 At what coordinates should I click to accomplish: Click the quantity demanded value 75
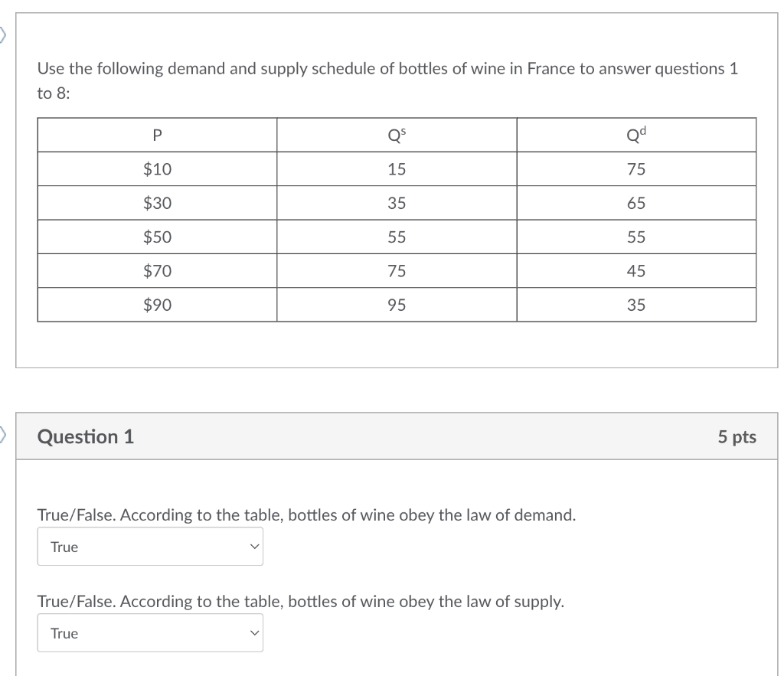pos(637,169)
